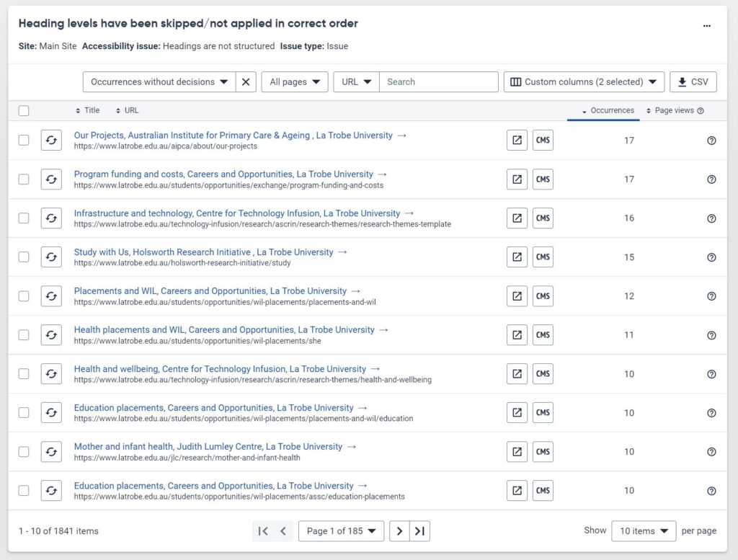Open Health and wellbeing page link
The image size is (738, 560).
220,369
